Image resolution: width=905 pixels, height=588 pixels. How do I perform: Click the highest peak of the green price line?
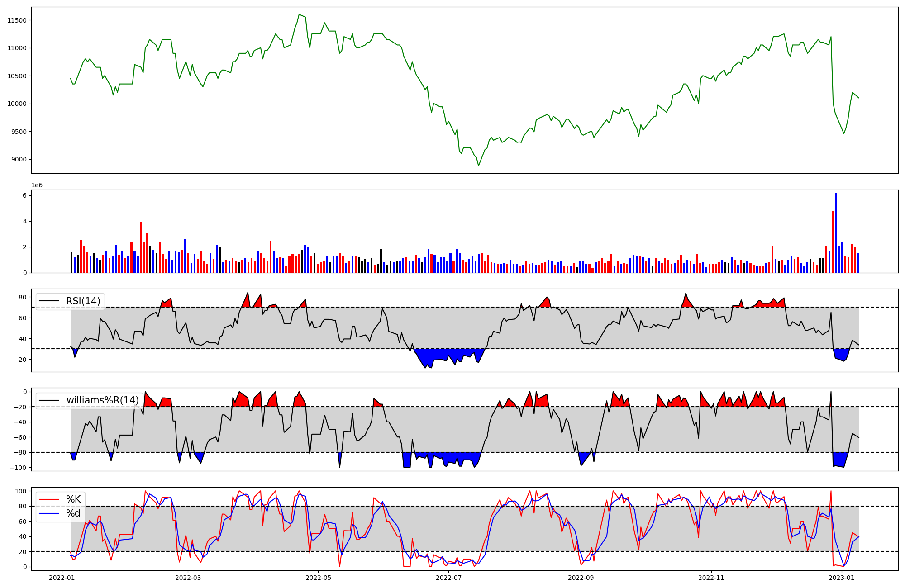tap(299, 14)
